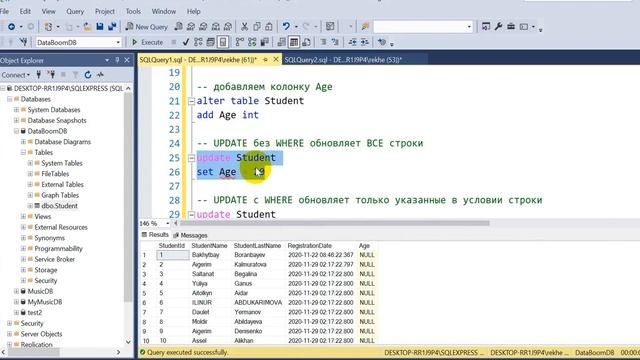Click the Cut scissors icon

[x=244, y=27]
